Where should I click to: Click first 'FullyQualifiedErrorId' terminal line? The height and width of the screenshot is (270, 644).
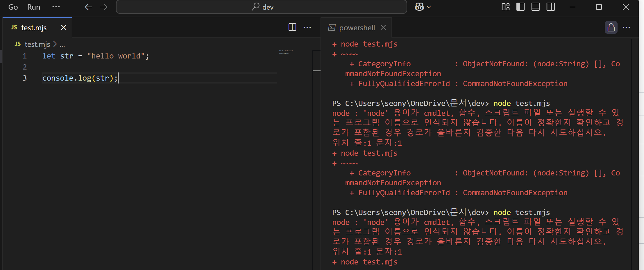coord(458,84)
